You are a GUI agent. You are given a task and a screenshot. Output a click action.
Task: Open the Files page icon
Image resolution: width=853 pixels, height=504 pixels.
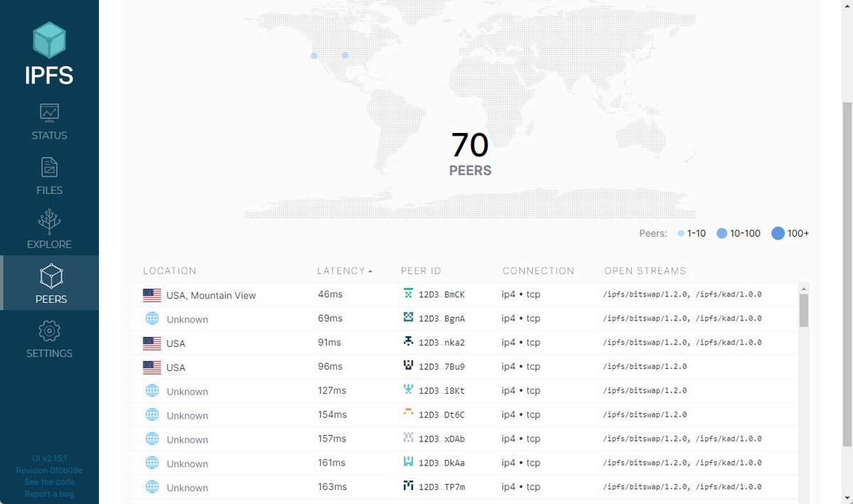click(49, 167)
